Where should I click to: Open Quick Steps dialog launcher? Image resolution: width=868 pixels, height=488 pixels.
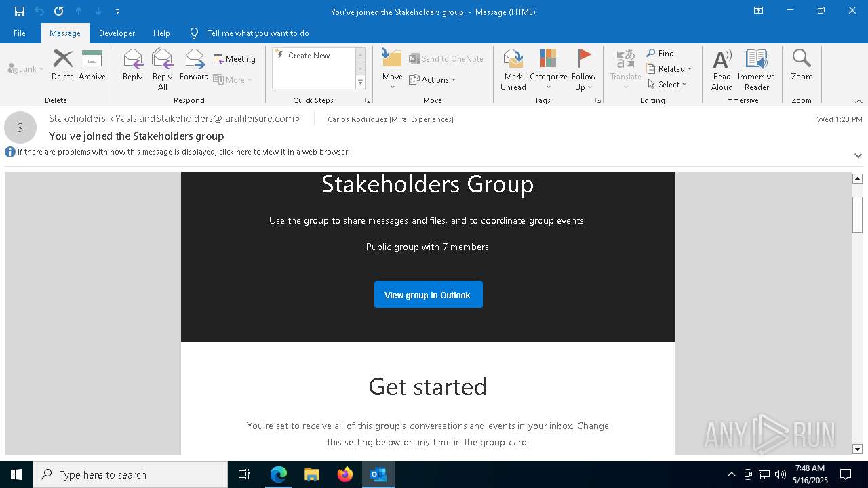(368, 100)
